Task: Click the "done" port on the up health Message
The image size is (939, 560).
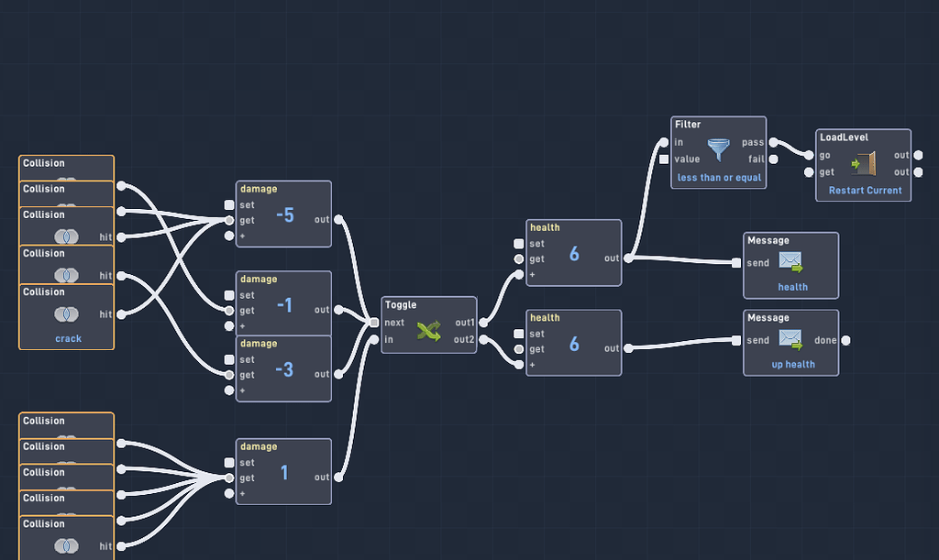Action: click(845, 340)
